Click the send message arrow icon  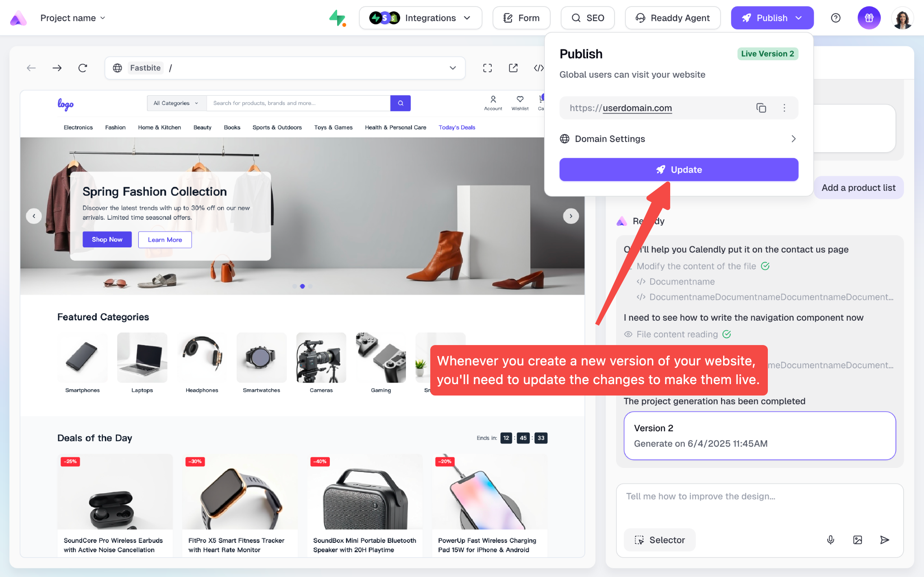[x=884, y=540]
